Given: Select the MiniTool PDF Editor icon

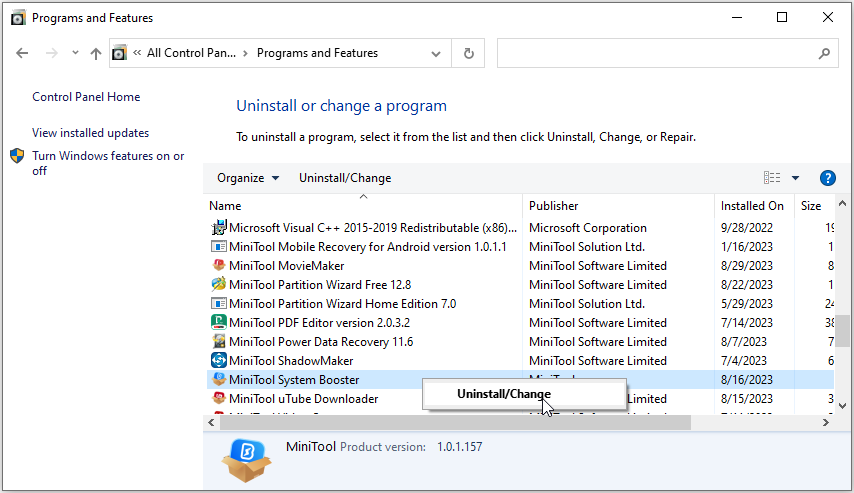Looking at the screenshot, I should click(218, 322).
